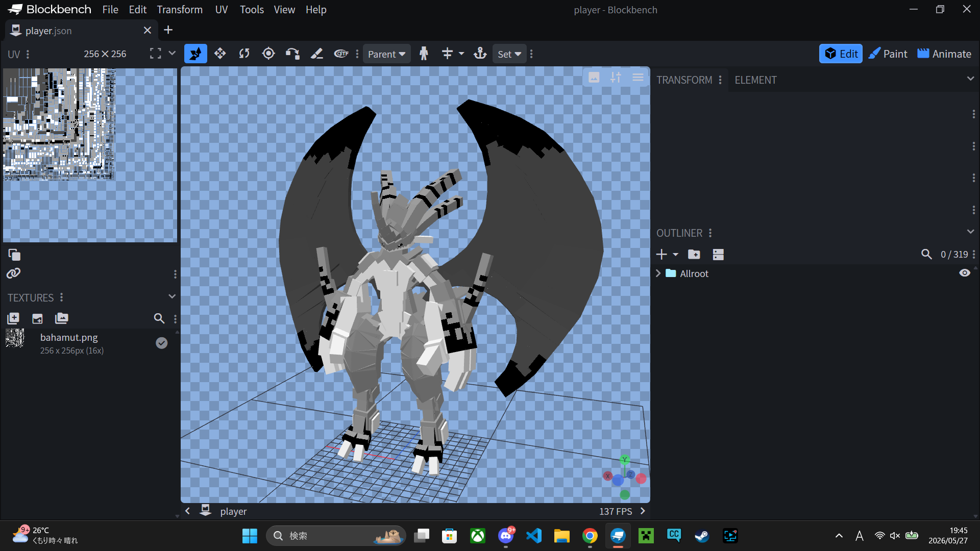The image size is (980, 551).
Task: Hide the Allroot group with eye icon
Action: point(965,273)
